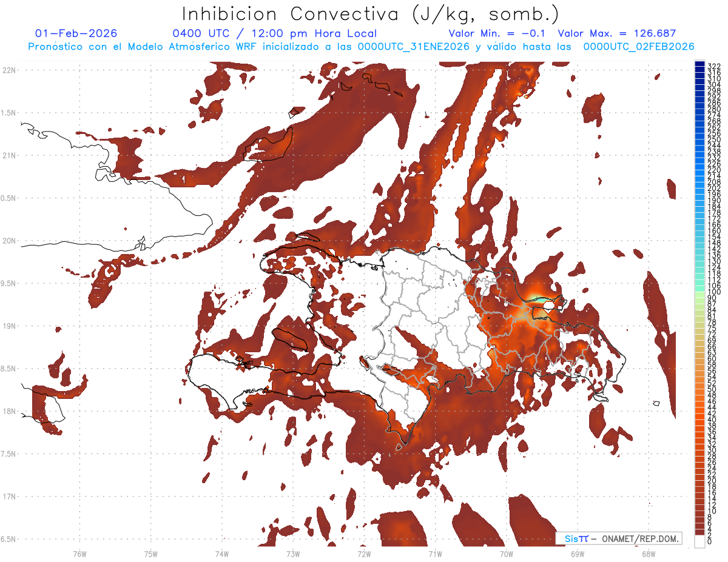Click the 18N latitude label

pos(9,411)
